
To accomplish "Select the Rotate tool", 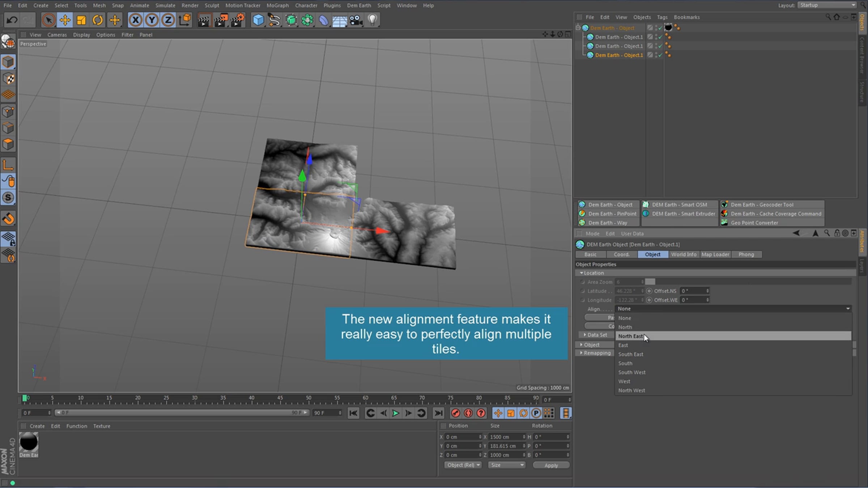I will (98, 20).
